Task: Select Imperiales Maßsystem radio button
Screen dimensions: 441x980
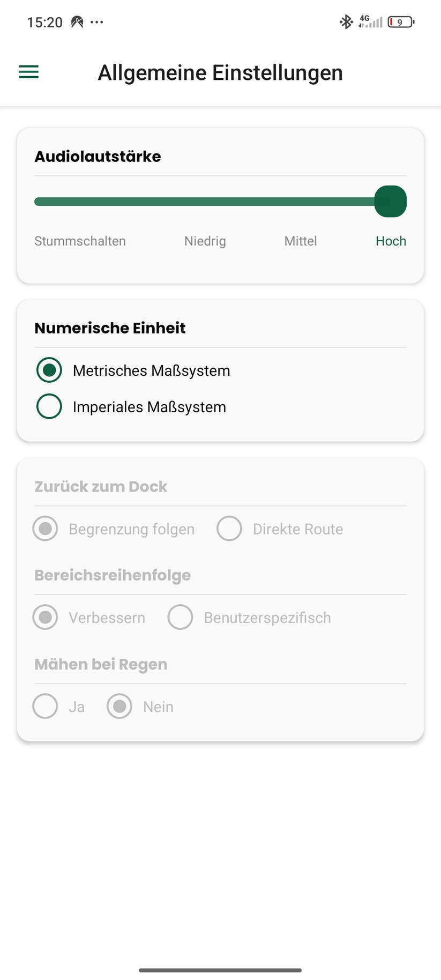Action: (x=49, y=406)
